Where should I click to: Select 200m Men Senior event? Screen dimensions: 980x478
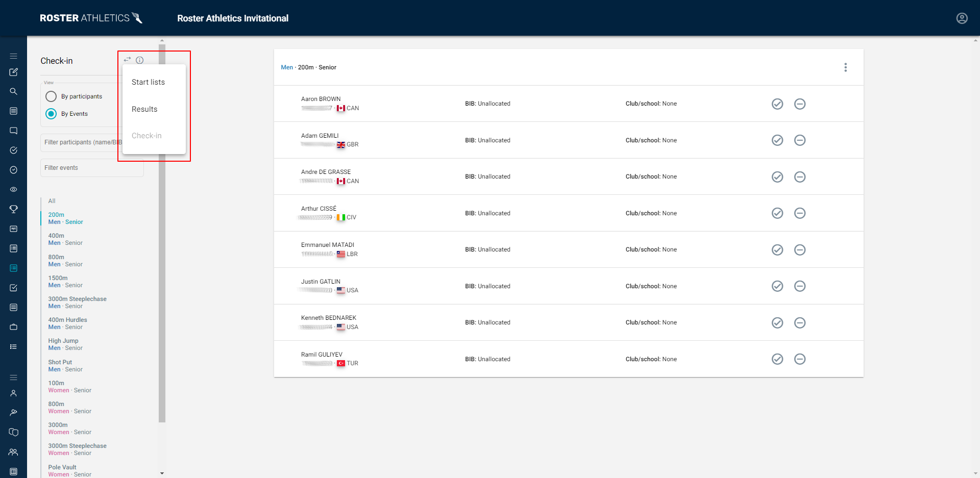[66, 218]
